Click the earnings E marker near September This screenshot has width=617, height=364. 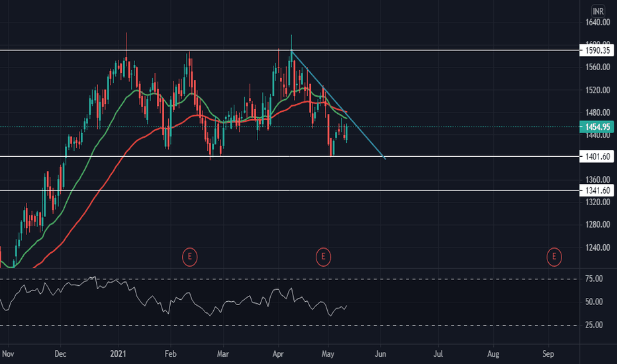click(554, 257)
